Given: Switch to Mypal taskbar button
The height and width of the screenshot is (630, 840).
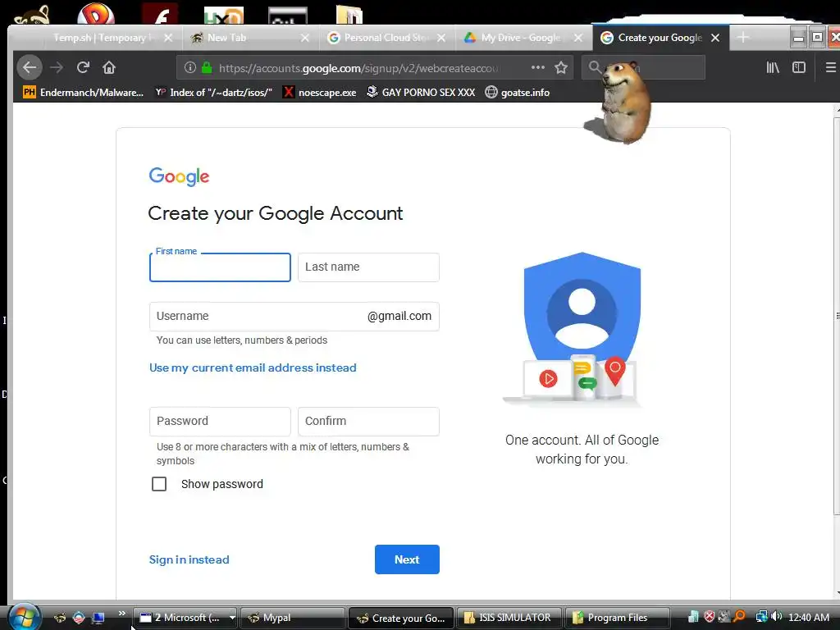Looking at the screenshot, I should click(x=293, y=618).
